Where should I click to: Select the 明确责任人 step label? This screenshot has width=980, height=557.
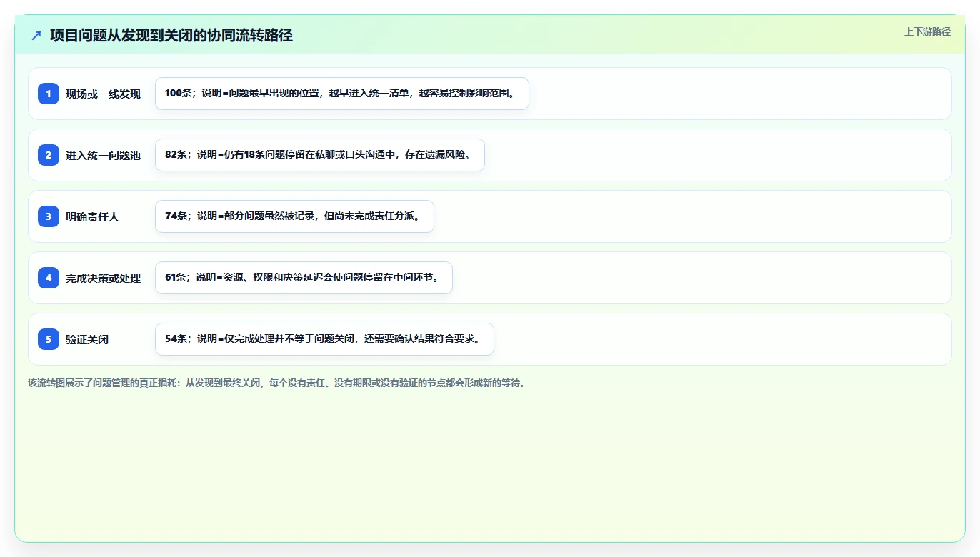tap(93, 217)
